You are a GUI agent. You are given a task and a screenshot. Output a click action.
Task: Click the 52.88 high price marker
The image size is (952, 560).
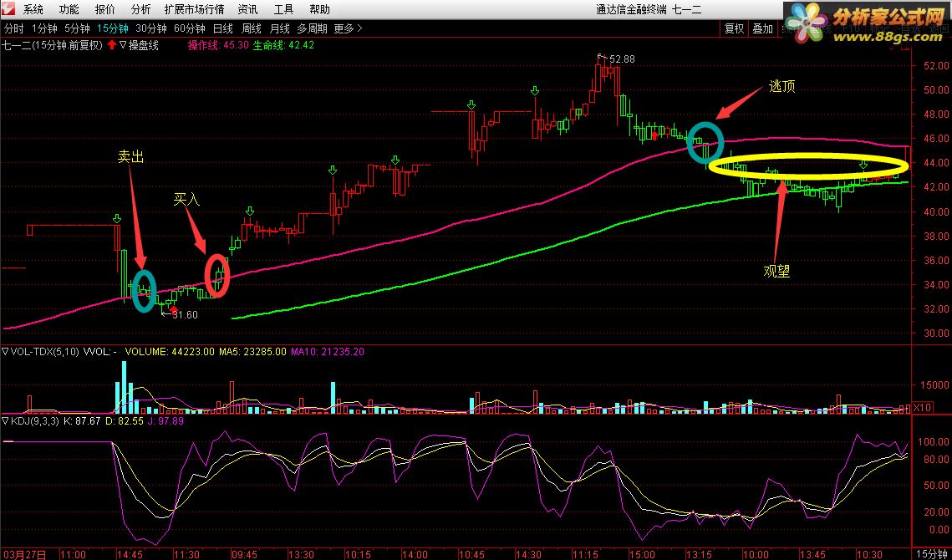(622, 59)
